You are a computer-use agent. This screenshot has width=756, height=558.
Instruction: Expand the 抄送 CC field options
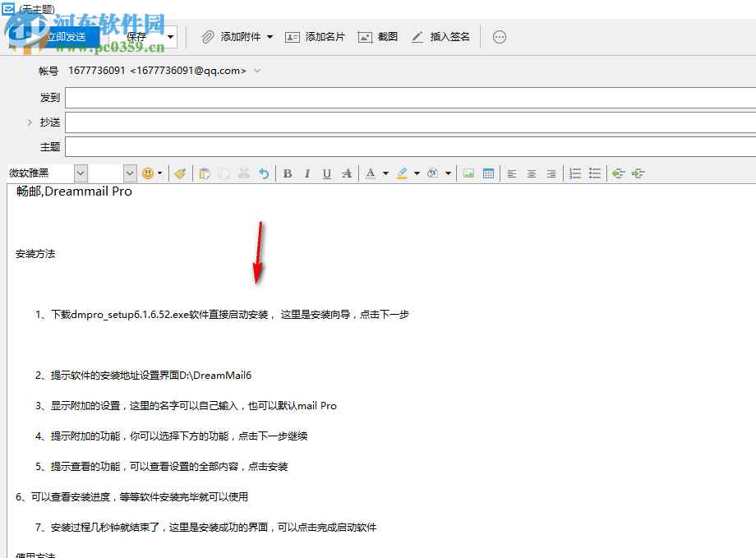coord(30,122)
